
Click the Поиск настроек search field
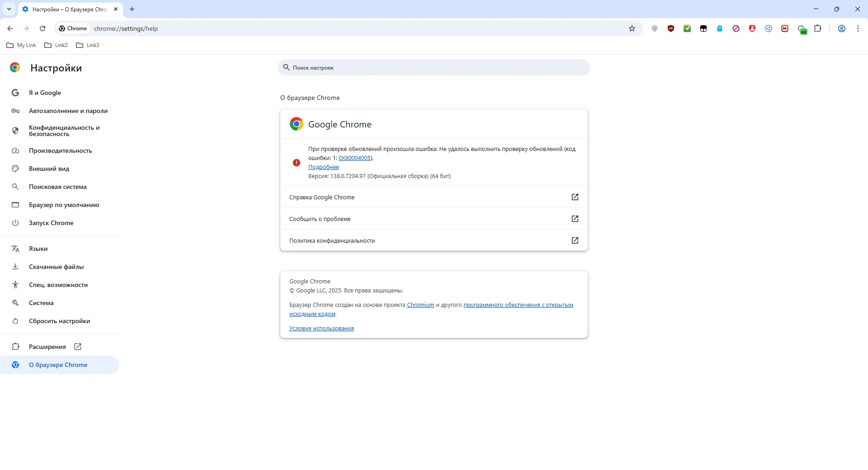[x=434, y=67]
